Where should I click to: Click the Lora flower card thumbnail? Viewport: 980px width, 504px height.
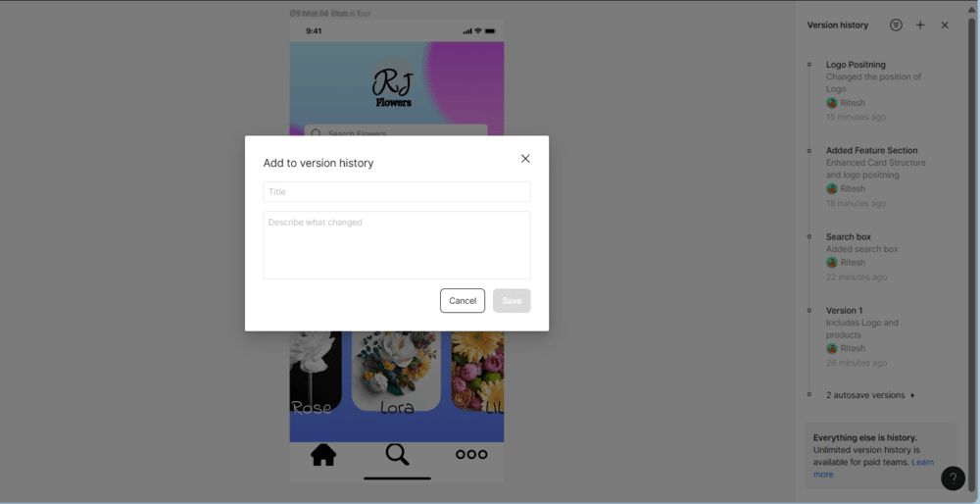point(396,372)
